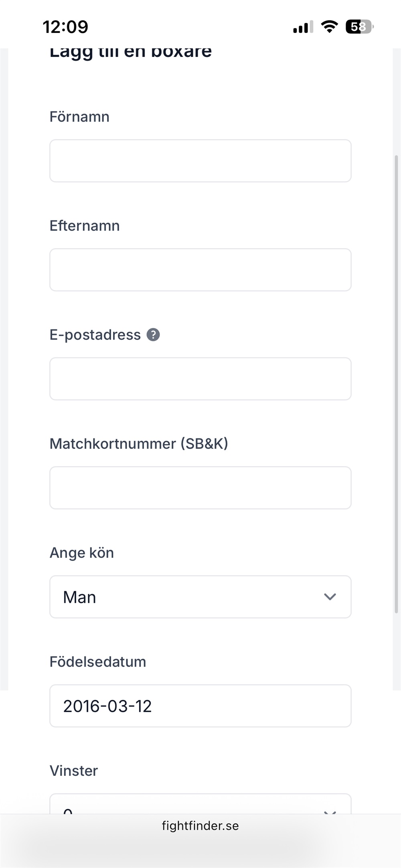Select the Matchkortnummer (SB&K) input field
The width and height of the screenshot is (401, 868).
[200, 488]
